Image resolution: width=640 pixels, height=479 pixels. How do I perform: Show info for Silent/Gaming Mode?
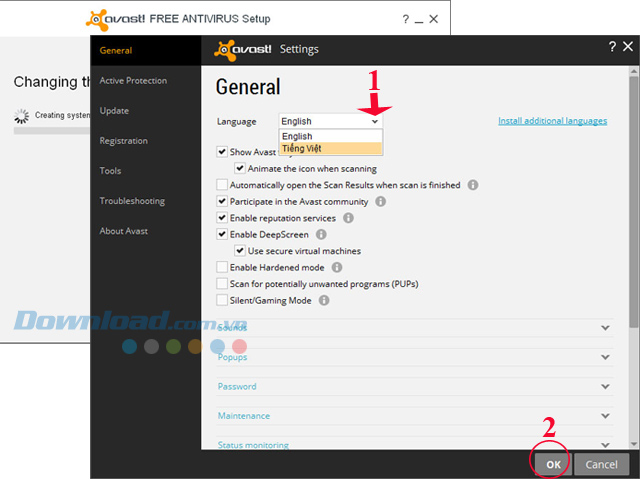324,300
